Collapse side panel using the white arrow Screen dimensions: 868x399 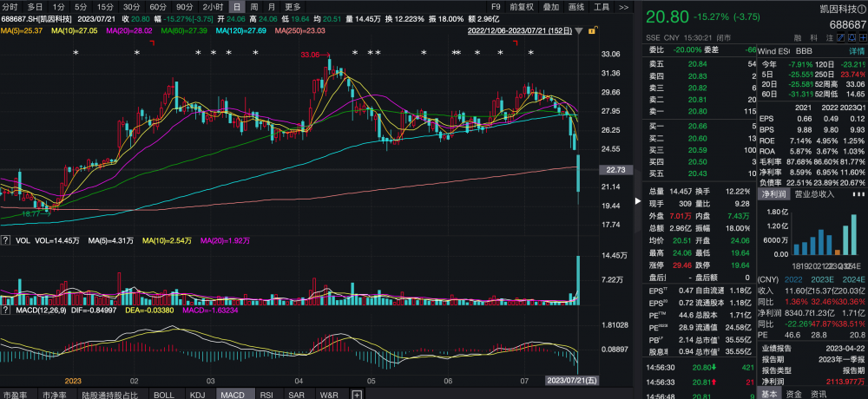(x=638, y=201)
